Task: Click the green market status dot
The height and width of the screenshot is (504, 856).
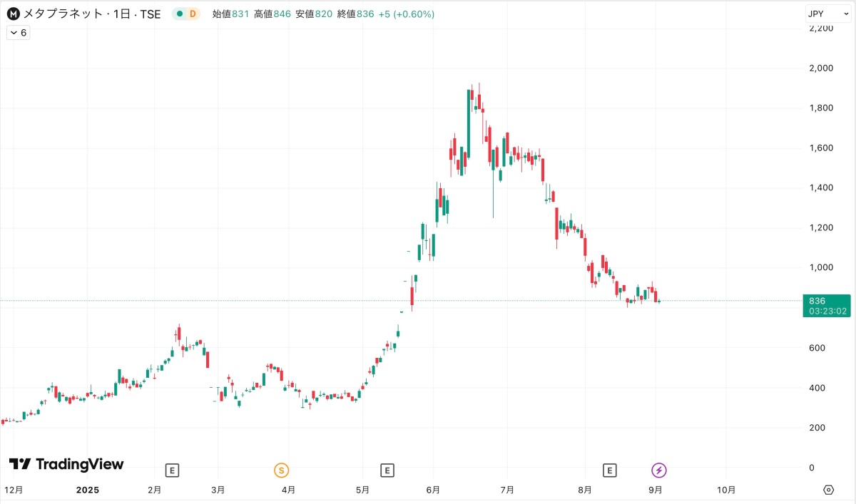Action: pos(178,14)
